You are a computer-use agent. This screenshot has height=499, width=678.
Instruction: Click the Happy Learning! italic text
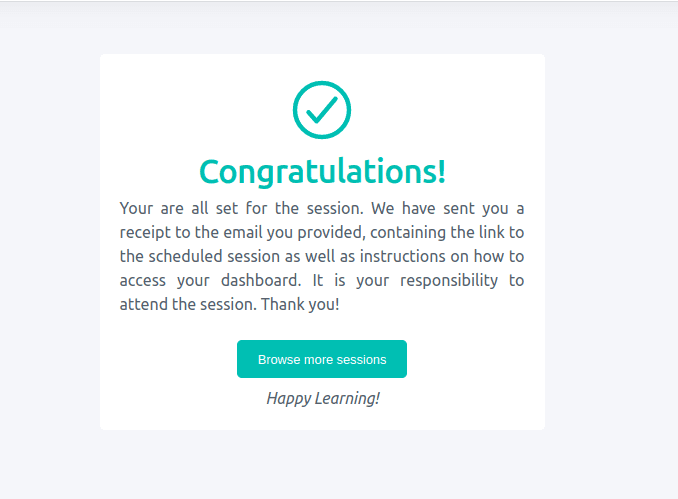tap(323, 398)
